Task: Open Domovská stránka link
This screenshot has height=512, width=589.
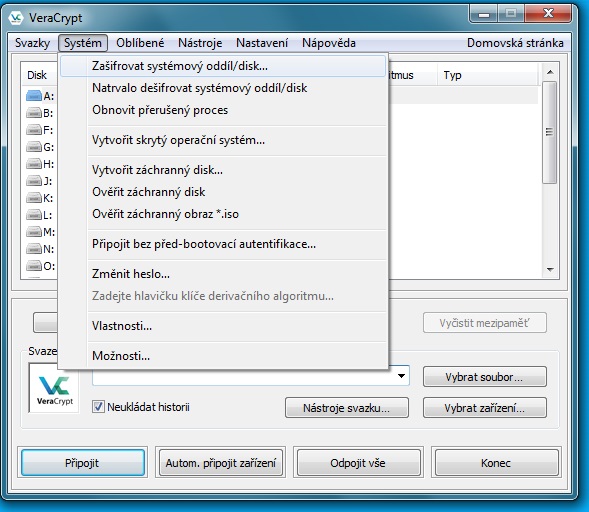Action: click(x=515, y=43)
